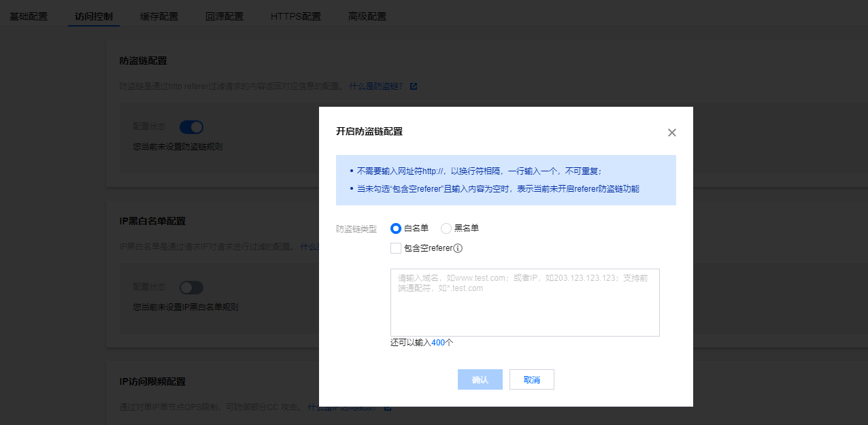This screenshot has width=868, height=425.
Task: Click the 还可以输入400个 counter text
Action: [x=422, y=343]
